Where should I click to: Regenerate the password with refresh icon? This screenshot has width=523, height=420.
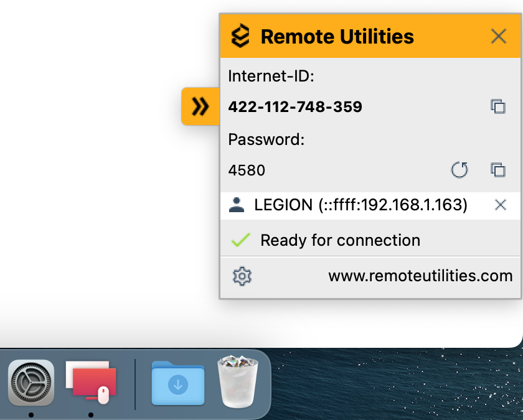pyautogui.click(x=459, y=170)
